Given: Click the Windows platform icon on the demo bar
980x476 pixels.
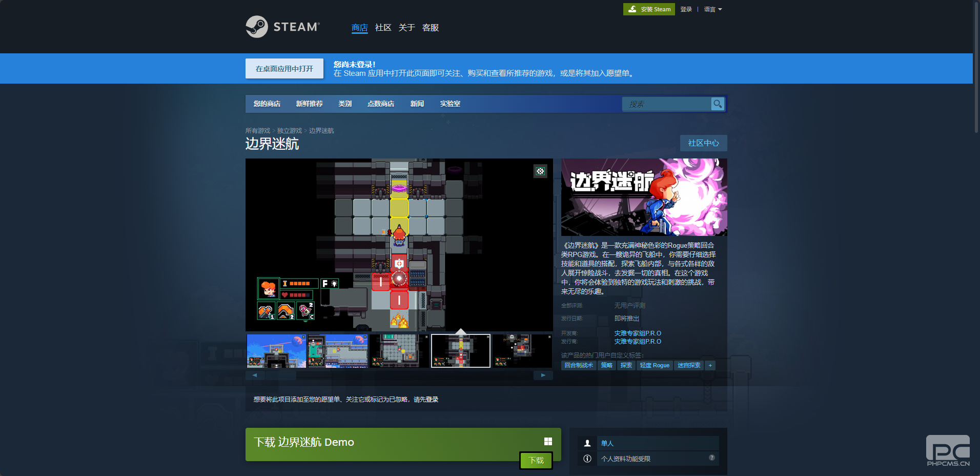Looking at the screenshot, I should tap(548, 442).
